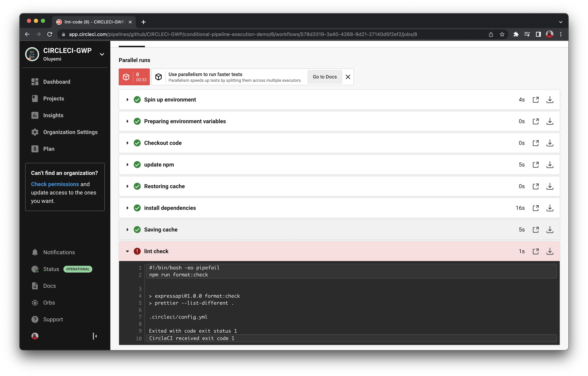Image resolution: width=588 pixels, height=376 pixels.
Task: Open Insights from the sidebar
Action: tap(53, 115)
